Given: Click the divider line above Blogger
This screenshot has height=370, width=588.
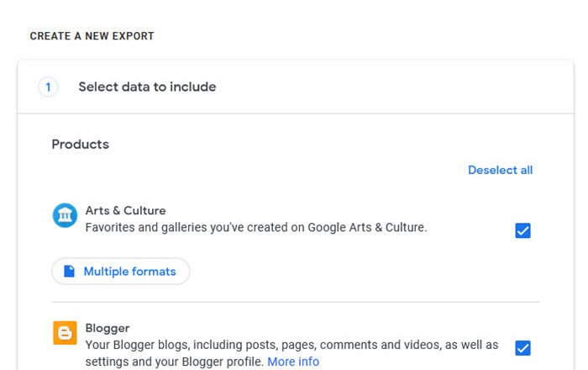Looking at the screenshot, I should pyautogui.click(x=295, y=302).
